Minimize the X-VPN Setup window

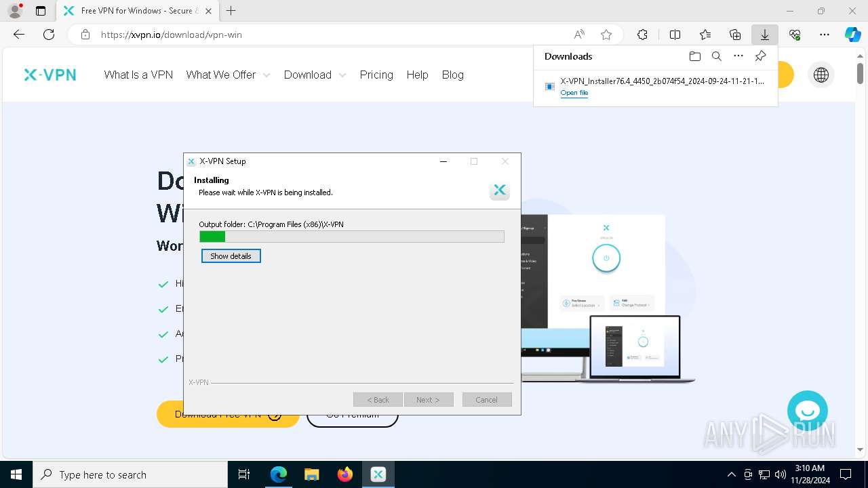(x=443, y=161)
